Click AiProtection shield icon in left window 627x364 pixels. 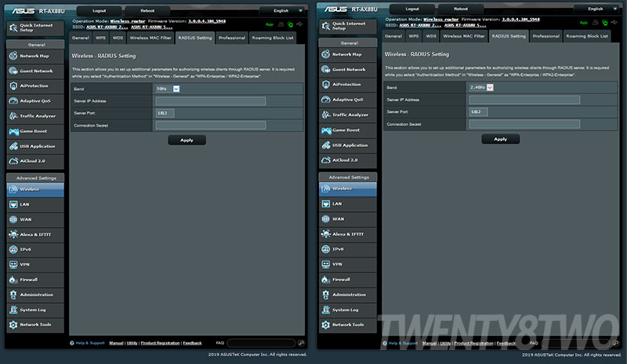(13, 86)
